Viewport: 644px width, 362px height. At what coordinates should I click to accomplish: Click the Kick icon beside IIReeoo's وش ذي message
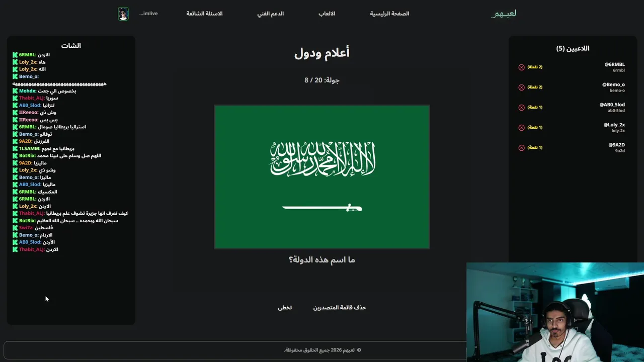point(15,113)
